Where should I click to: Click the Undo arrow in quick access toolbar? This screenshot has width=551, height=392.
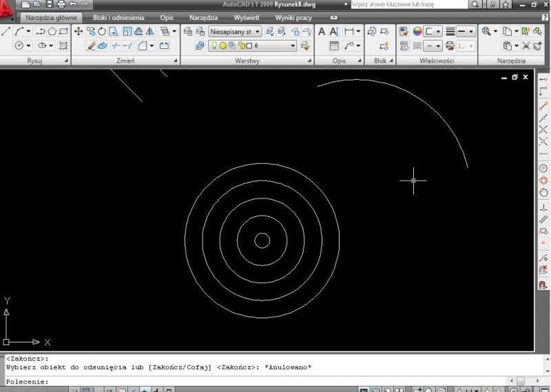(72, 4)
